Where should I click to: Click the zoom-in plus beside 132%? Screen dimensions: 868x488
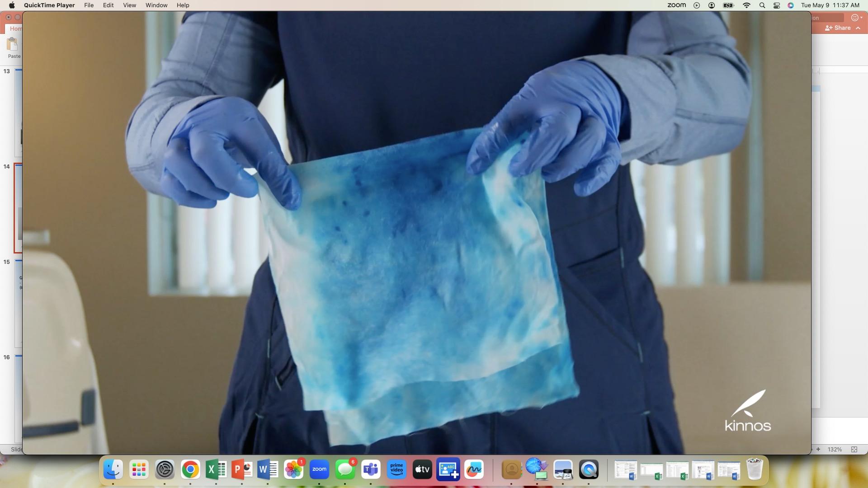point(818,450)
